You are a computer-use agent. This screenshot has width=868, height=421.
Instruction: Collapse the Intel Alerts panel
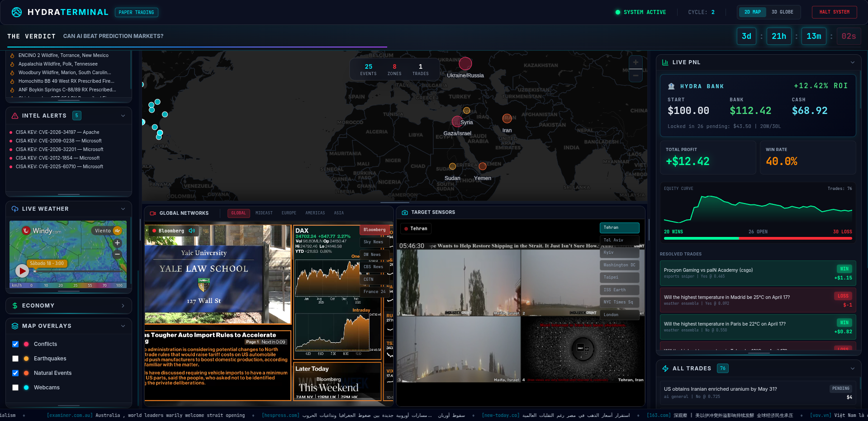coord(123,116)
